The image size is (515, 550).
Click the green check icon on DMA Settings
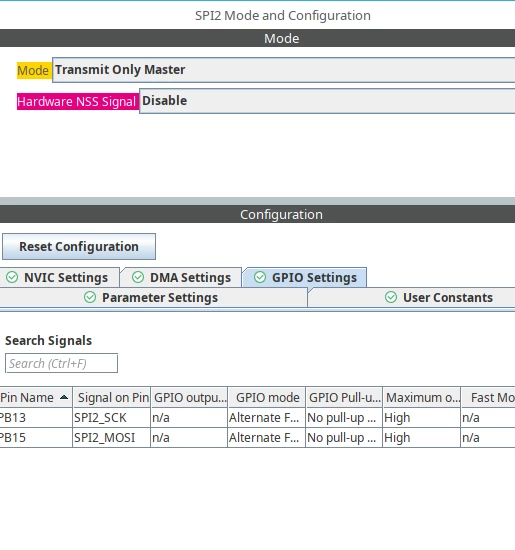(x=138, y=277)
